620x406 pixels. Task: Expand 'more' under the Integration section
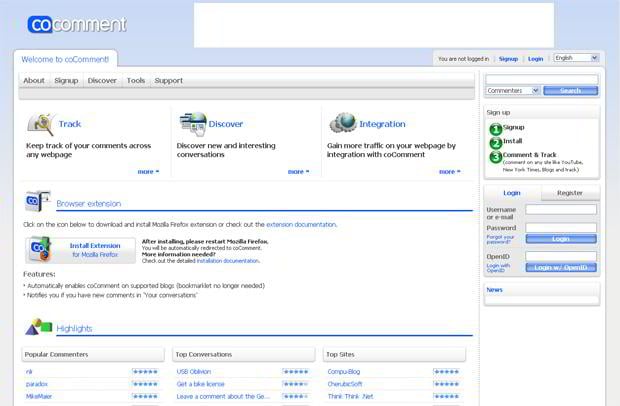(450, 172)
